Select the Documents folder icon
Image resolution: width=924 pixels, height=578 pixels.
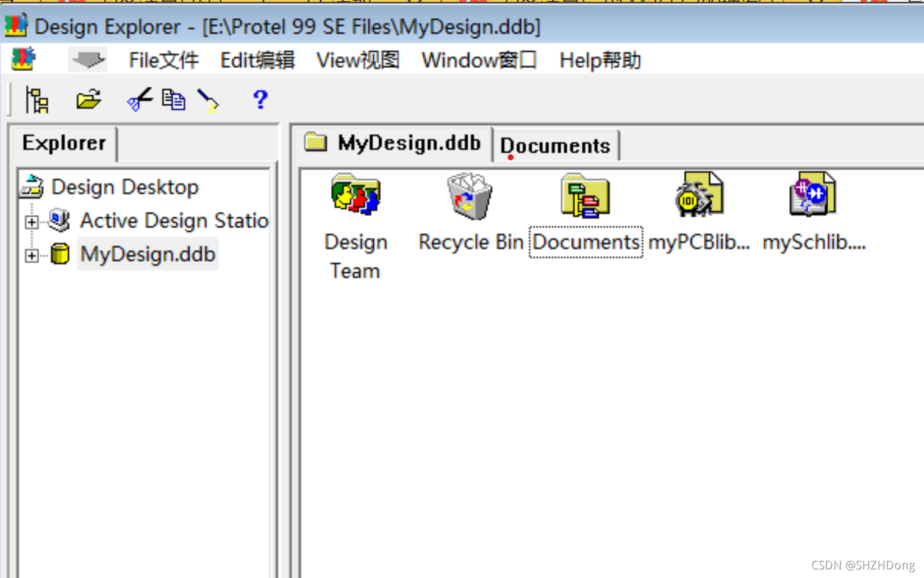(x=585, y=195)
